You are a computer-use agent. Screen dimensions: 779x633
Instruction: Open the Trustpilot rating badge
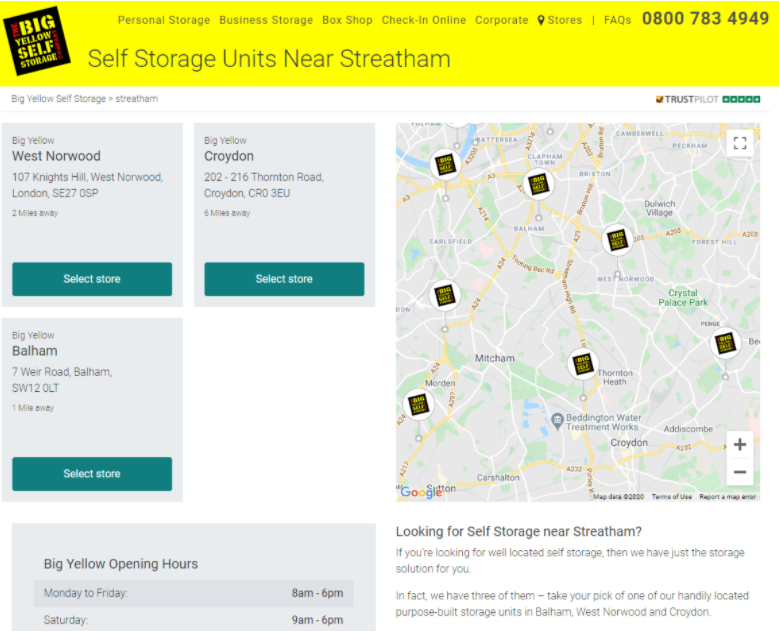[707, 99]
